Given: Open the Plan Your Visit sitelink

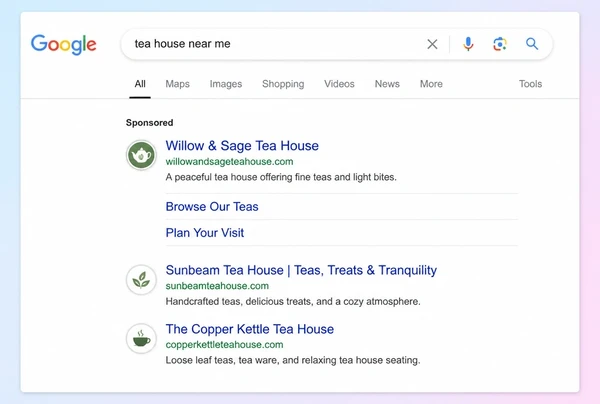Looking at the screenshot, I should [205, 233].
